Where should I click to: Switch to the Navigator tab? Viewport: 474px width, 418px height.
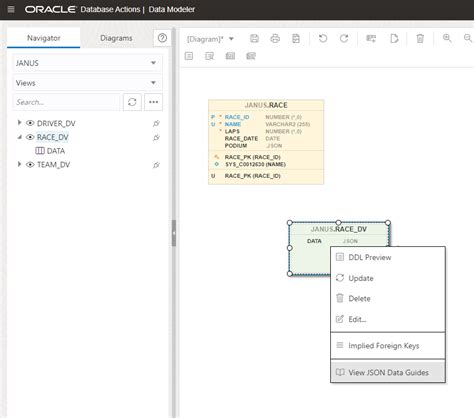tap(44, 38)
